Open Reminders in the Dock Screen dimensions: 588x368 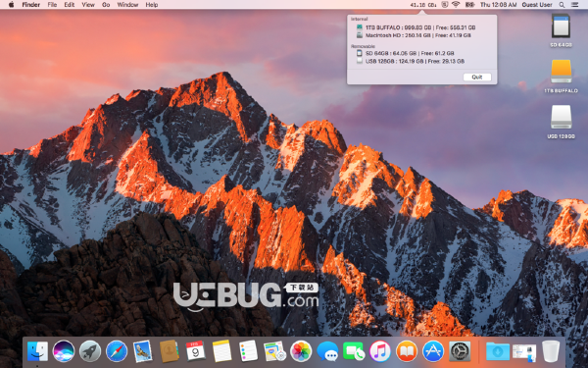tap(248, 351)
